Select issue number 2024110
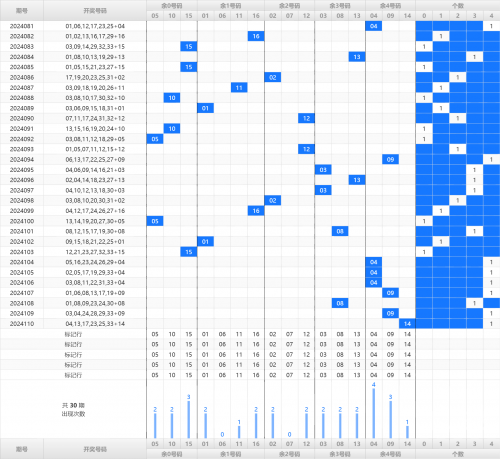This screenshot has width=500, height=459. pyautogui.click(x=22, y=324)
